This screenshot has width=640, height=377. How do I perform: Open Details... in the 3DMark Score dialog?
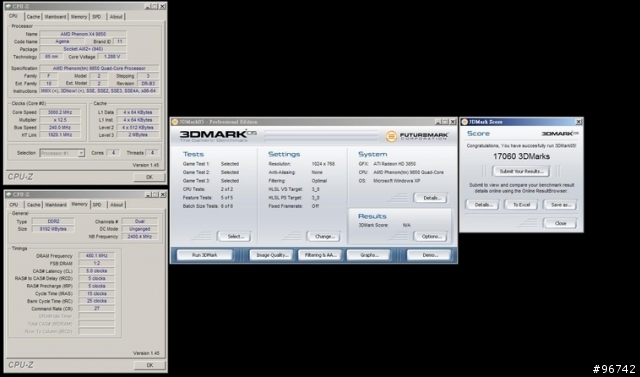(x=482, y=205)
